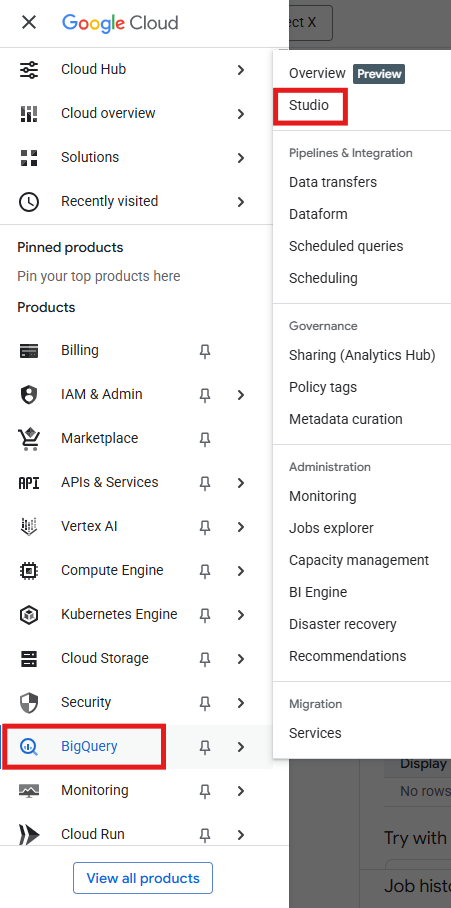Click the IAM & Admin shield icon

[x=28, y=394]
